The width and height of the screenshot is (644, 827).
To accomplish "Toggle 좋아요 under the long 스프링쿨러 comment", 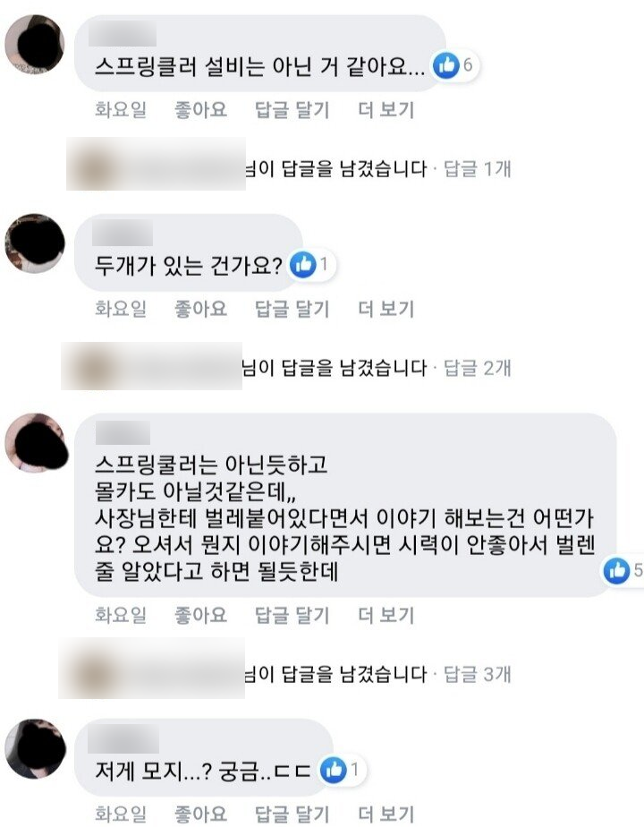I will 200,615.
